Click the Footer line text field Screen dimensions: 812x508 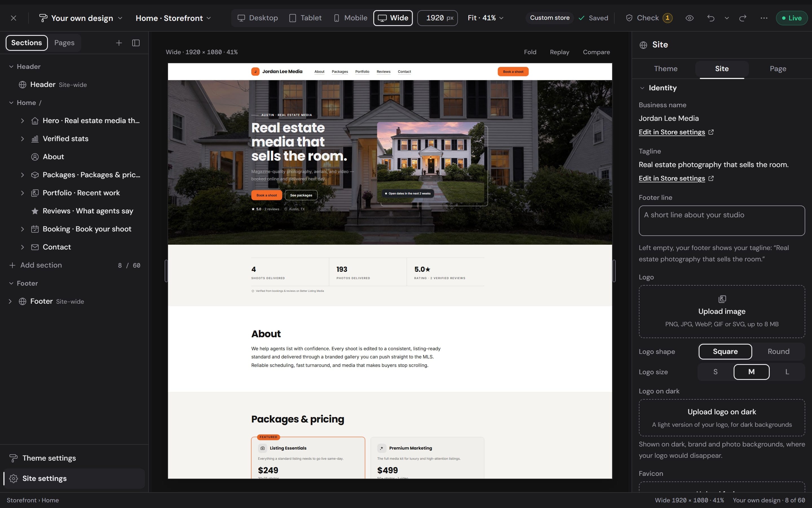(x=722, y=221)
